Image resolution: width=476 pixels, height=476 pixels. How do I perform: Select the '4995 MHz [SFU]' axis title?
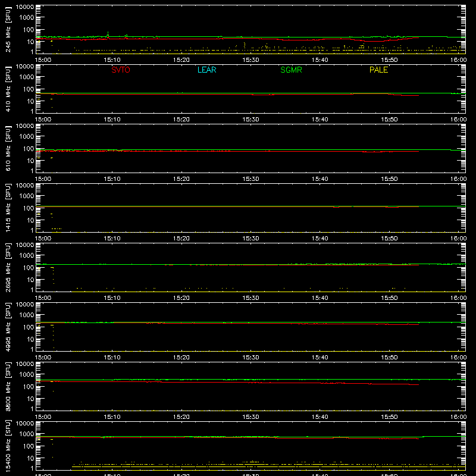click(x=8, y=327)
